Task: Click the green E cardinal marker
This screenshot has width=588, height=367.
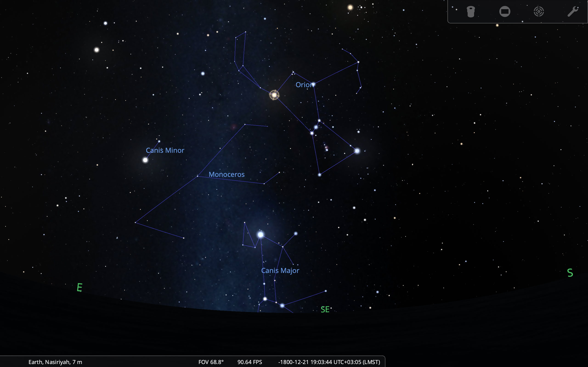Action: click(79, 287)
